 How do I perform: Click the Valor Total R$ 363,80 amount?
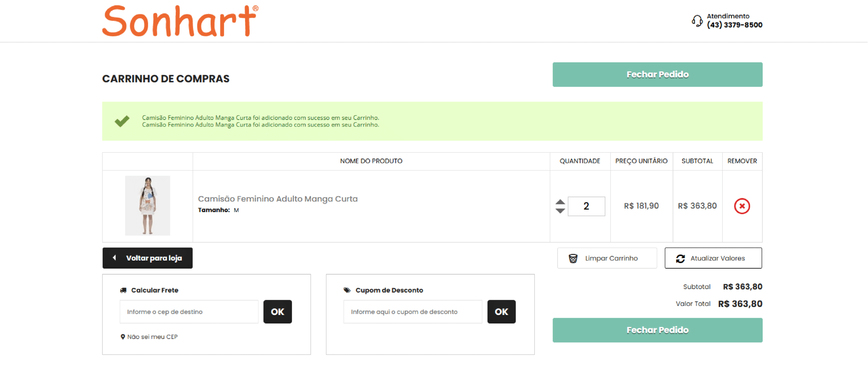[x=740, y=304]
